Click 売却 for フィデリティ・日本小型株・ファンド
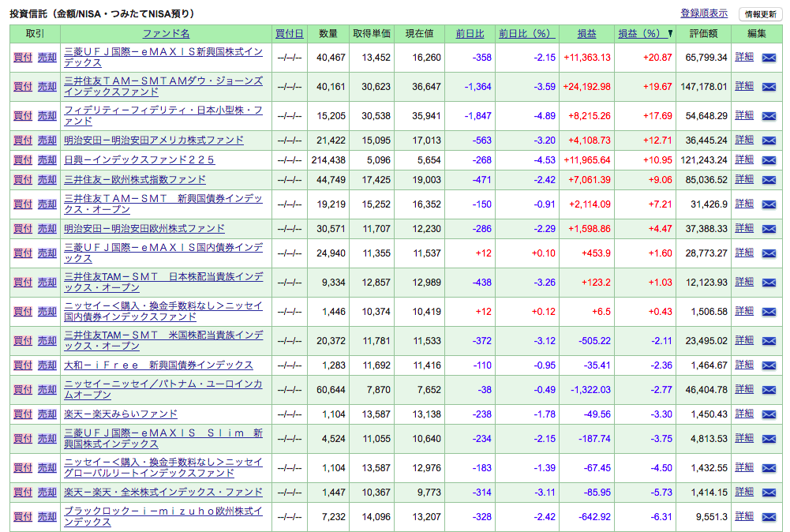The height and width of the screenshot is (532, 790). (47, 116)
